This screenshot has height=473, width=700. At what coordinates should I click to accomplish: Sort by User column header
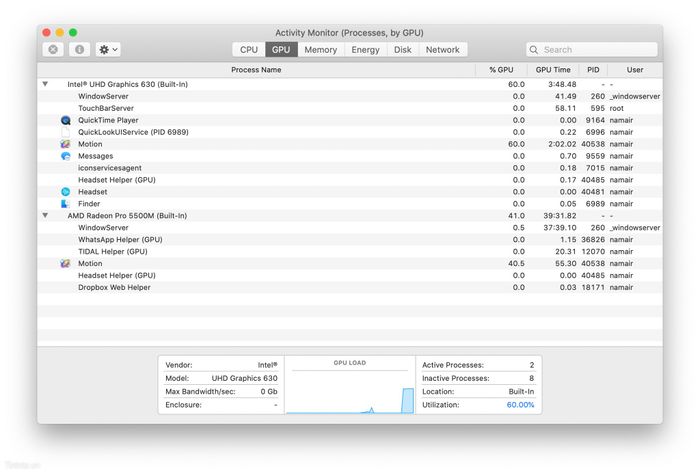tap(635, 70)
